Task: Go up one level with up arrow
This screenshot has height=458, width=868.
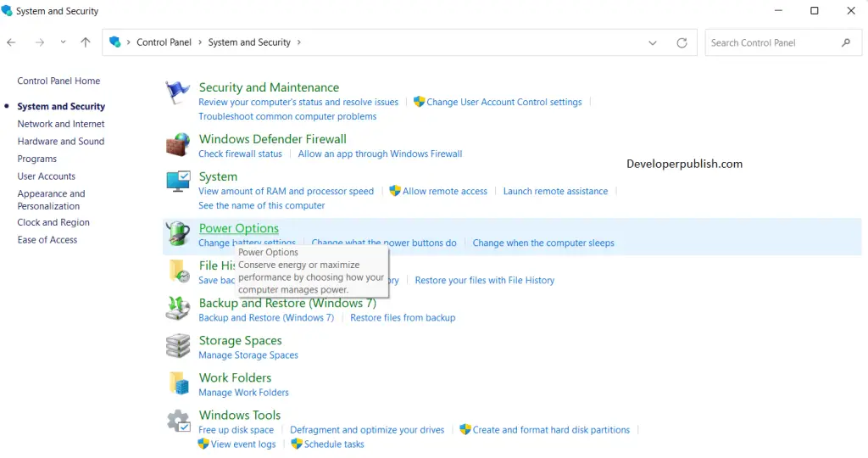Action: [86, 42]
